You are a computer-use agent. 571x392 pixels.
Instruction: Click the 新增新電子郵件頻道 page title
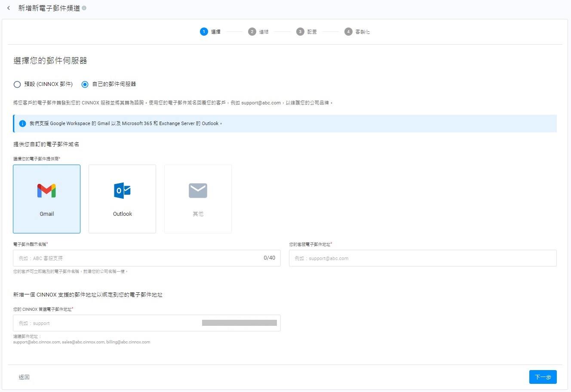pyautogui.click(x=49, y=8)
